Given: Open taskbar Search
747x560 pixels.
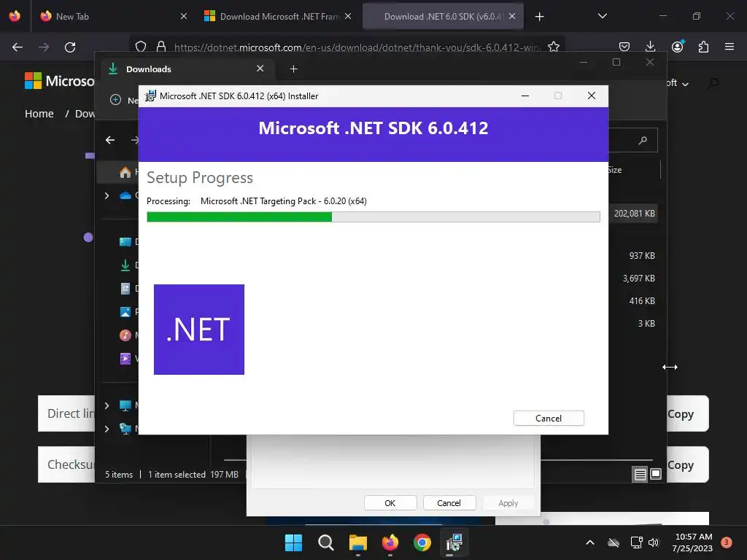Looking at the screenshot, I should [326, 542].
